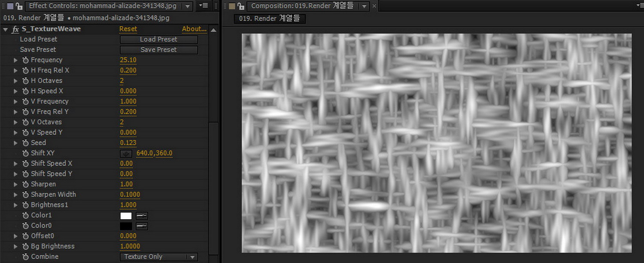The height and width of the screenshot is (263, 644).
Task: Open the white Color1 swatch
Action: (x=126, y=216)
